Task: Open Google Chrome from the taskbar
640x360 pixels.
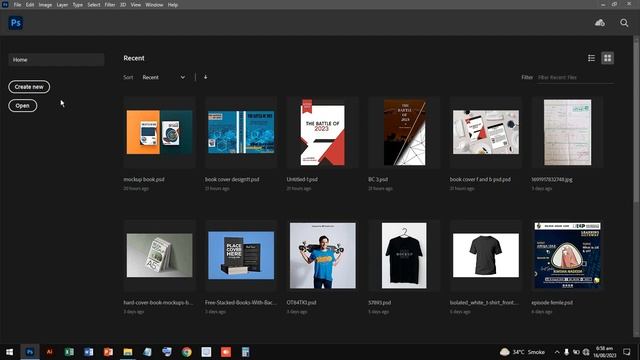Action: click(x=187, y=352)
